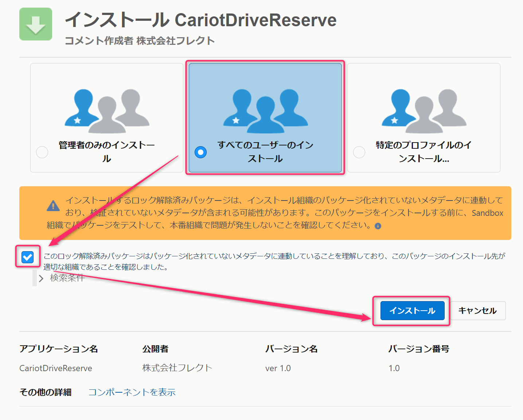Click the アプリケーション名 column header

click(x=59, y=349)
